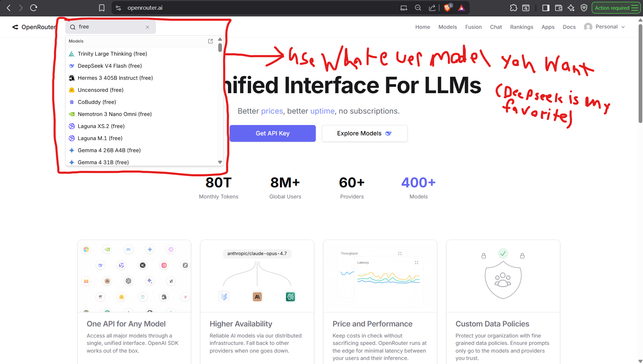This screenshot has height=364, width=643.
Task: Open the Brave Wallet icon
Action: coord(559,8)
